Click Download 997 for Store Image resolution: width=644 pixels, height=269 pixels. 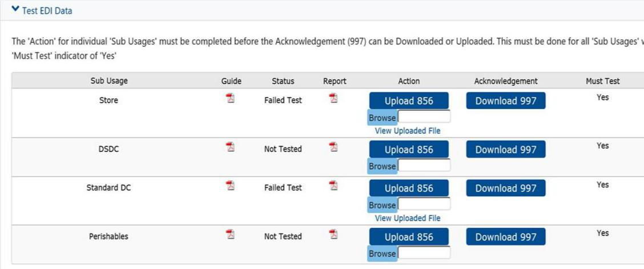click(x=506, y=101)
